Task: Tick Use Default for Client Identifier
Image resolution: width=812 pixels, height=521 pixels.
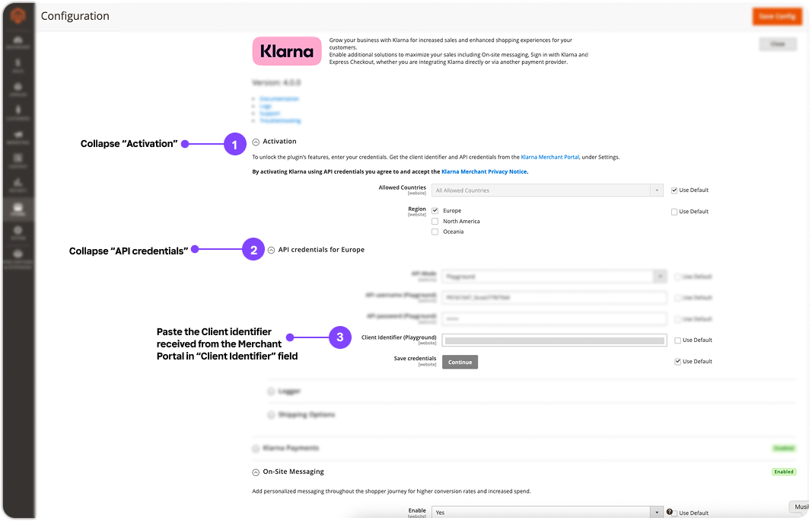Action: 677,340
